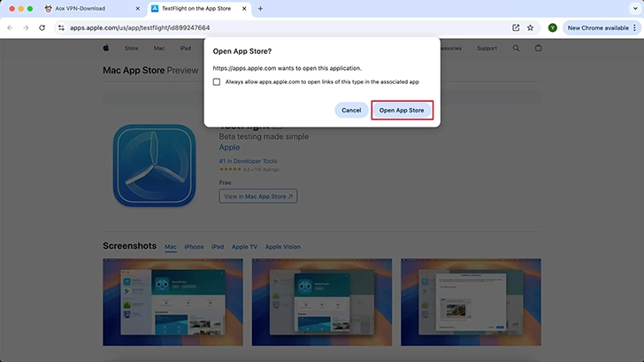Click the Free price label

[225, 182]
